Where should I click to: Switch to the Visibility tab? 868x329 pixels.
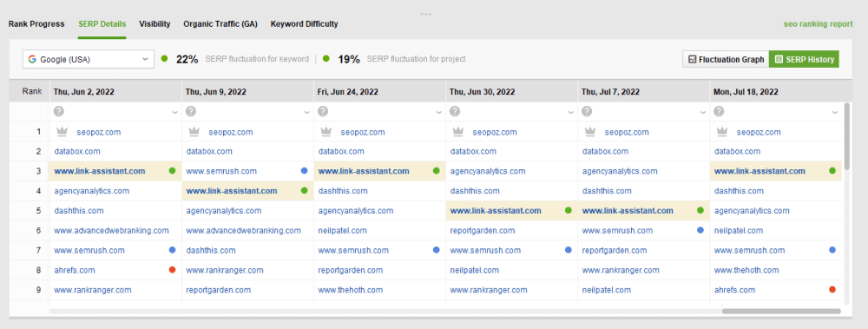[155, 23]
